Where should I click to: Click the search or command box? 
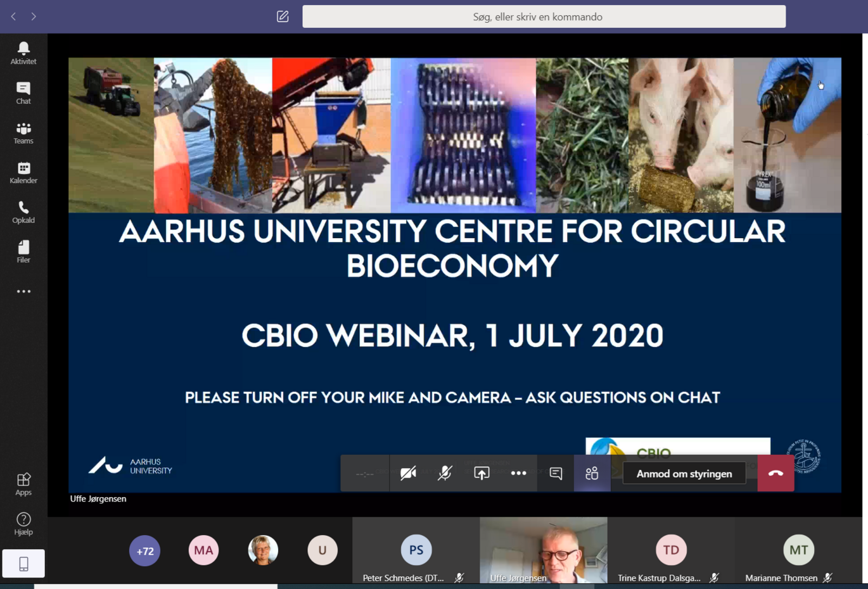[544, 16]
